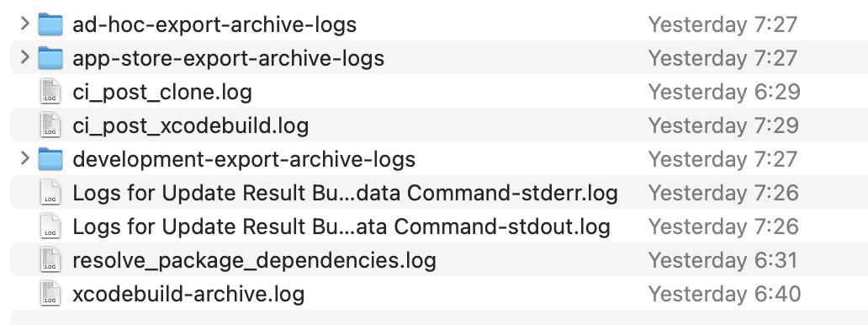The image size is (868, 325).
Task: Select the ci_post_xcodebuild.log file icon
Action: [x=50, y=125]
